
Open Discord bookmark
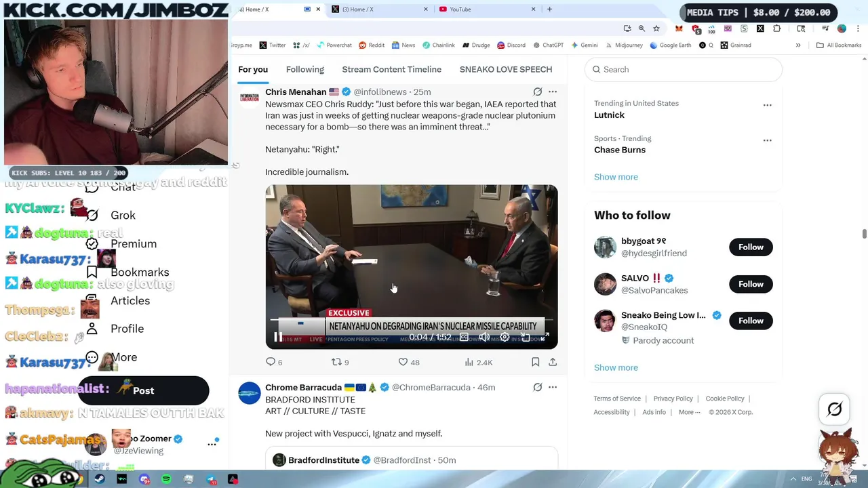(511, 45)
